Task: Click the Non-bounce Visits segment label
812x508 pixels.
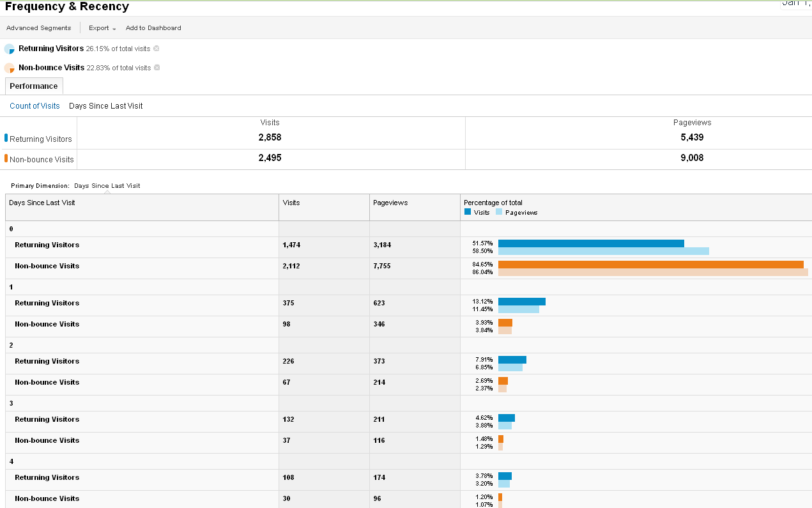Action: pos(51,68)
